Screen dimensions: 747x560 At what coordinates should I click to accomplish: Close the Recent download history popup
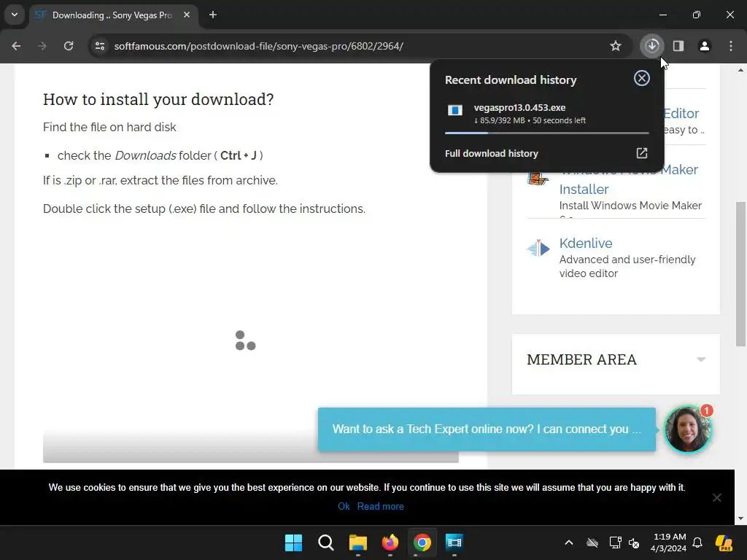(x=642, y=78)
